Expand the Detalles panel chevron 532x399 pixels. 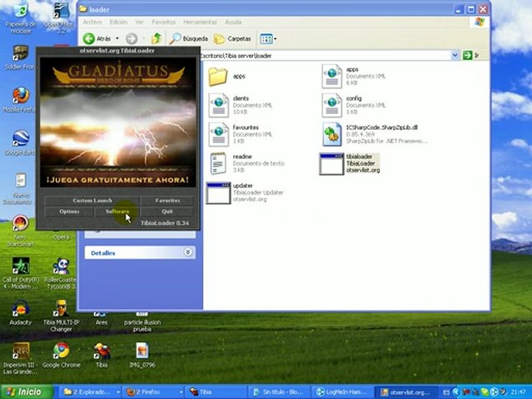188,252
